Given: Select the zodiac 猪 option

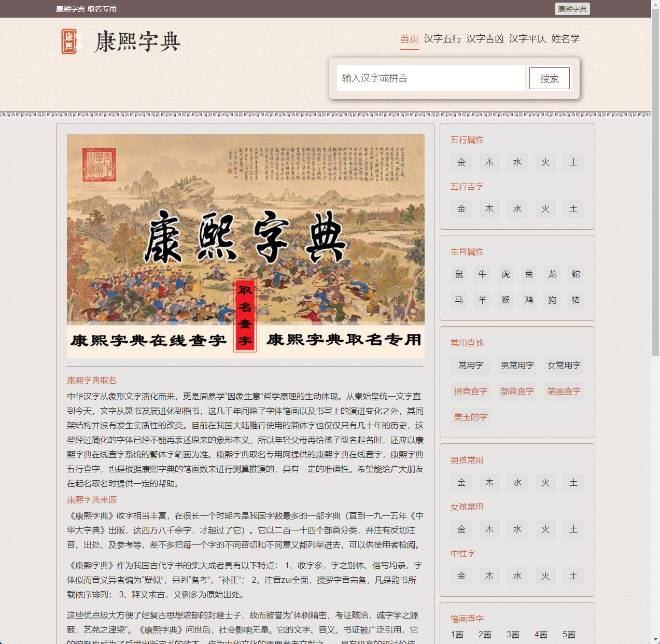Looking at the screenshot, I should tap(575, 300).
